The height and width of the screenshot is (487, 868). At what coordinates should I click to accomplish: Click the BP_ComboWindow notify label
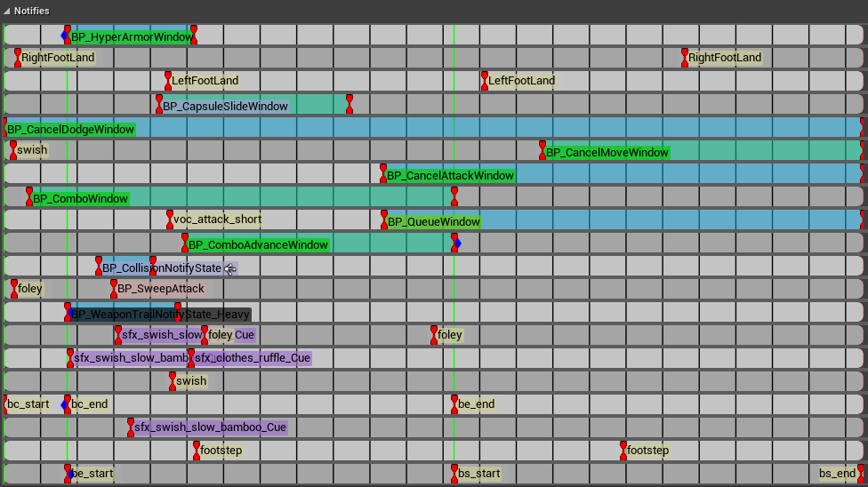[80, 199]
